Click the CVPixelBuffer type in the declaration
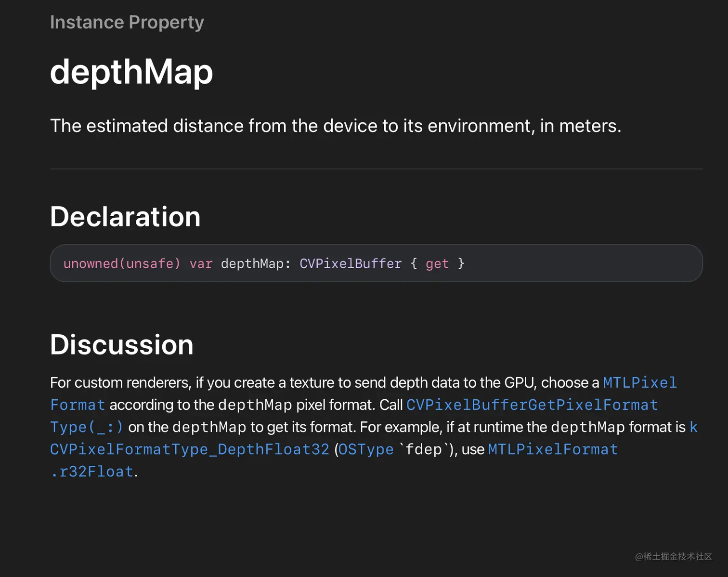 (x=350, y=264)
